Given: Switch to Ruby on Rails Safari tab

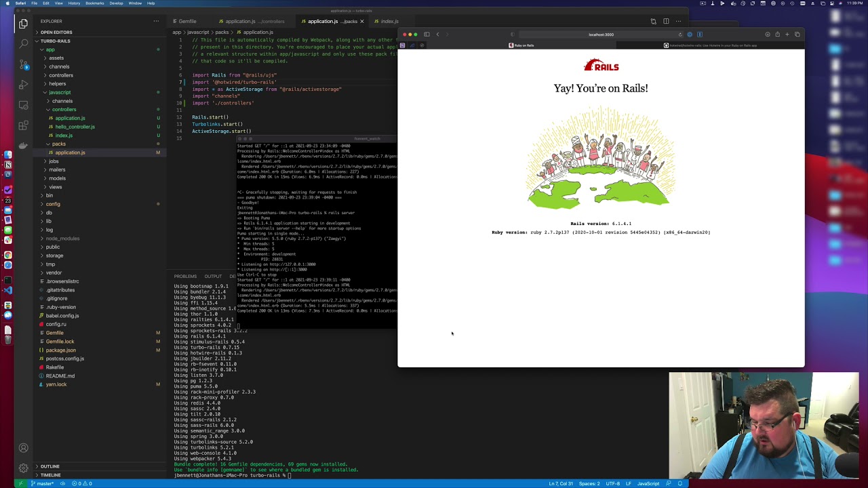Looking at the screenshot, I should coord(521,45).
